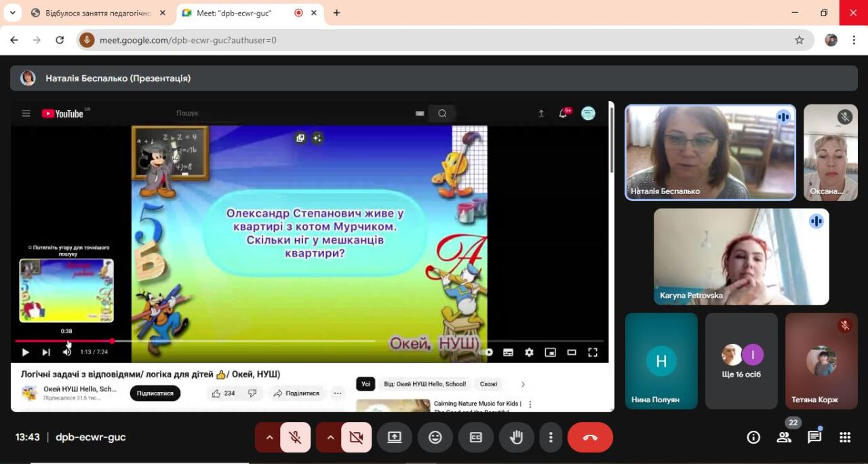Enter fullscreen in the YouTube player
868x464 pixels.
coord(593,352)
